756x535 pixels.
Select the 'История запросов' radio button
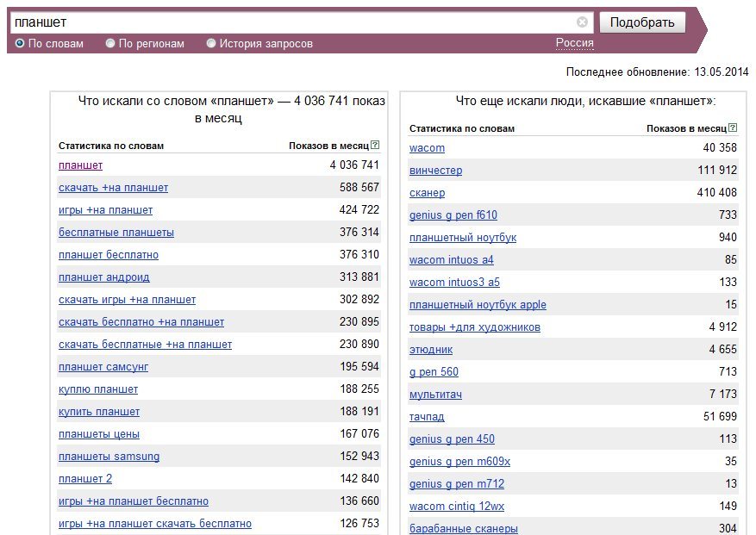pyautogui.click(x=211, y=44)
